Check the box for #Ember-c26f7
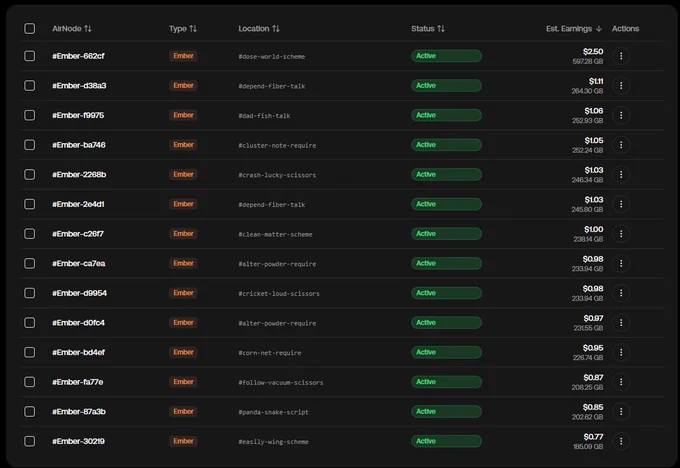This screenshot has width=680, height=468. 29,234
